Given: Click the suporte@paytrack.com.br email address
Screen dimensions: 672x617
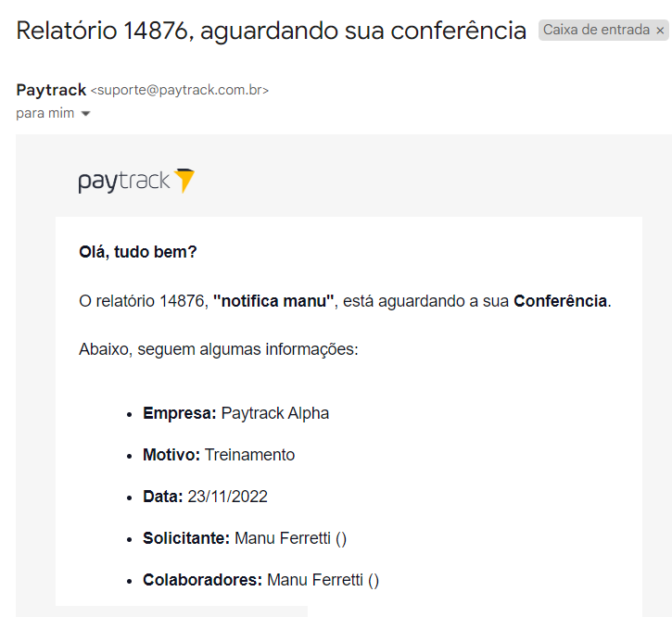Looking at the screenshot, I should click(x=180, y=91).
